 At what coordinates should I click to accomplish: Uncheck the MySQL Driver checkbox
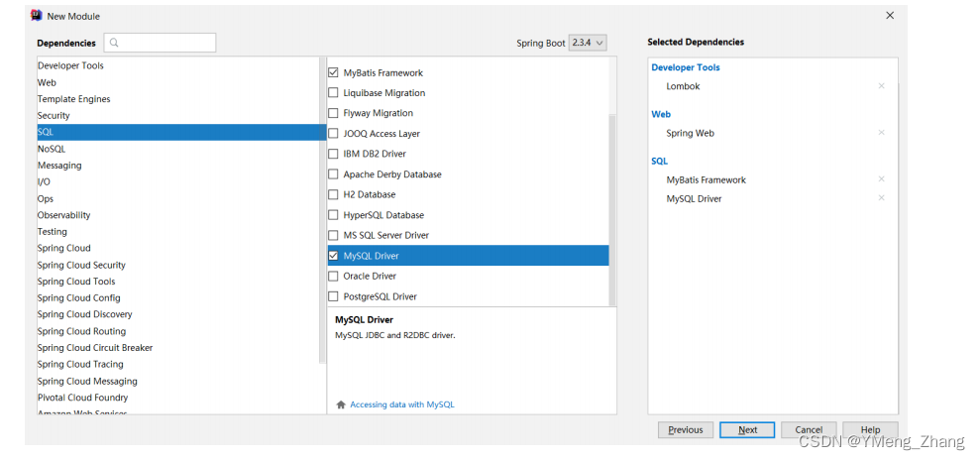click(333, 256)
